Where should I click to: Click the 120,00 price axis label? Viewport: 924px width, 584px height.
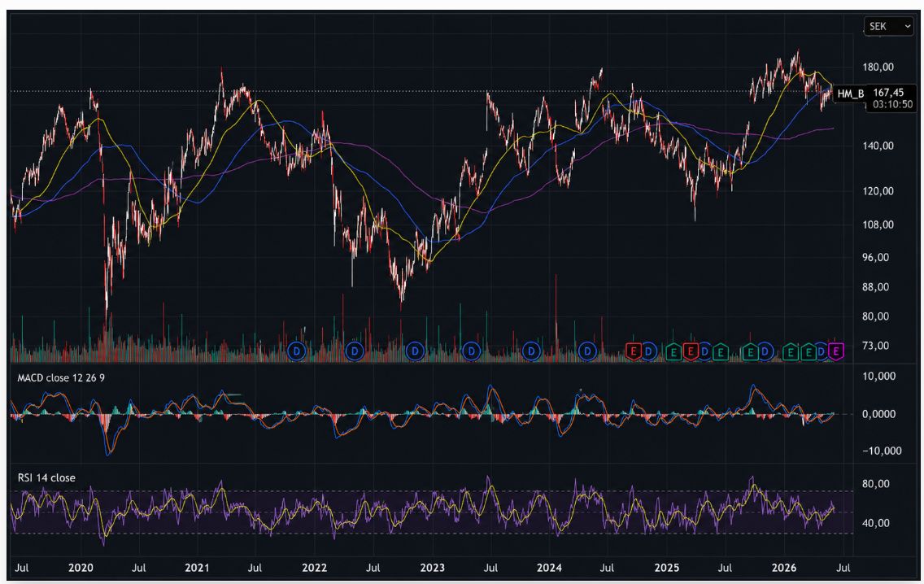(x=878, y=191)
